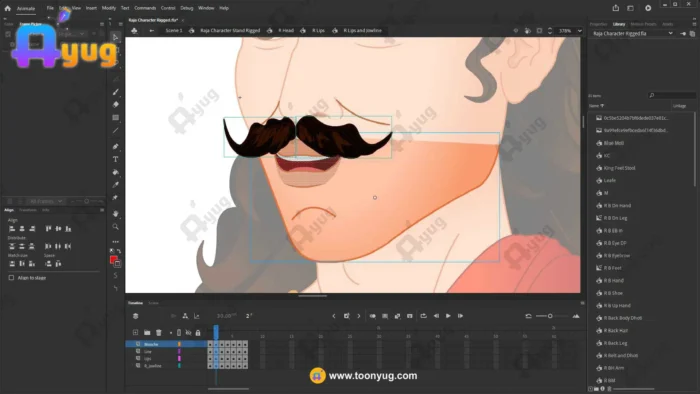
Task: Open the File menu
Action: [50, 8]
